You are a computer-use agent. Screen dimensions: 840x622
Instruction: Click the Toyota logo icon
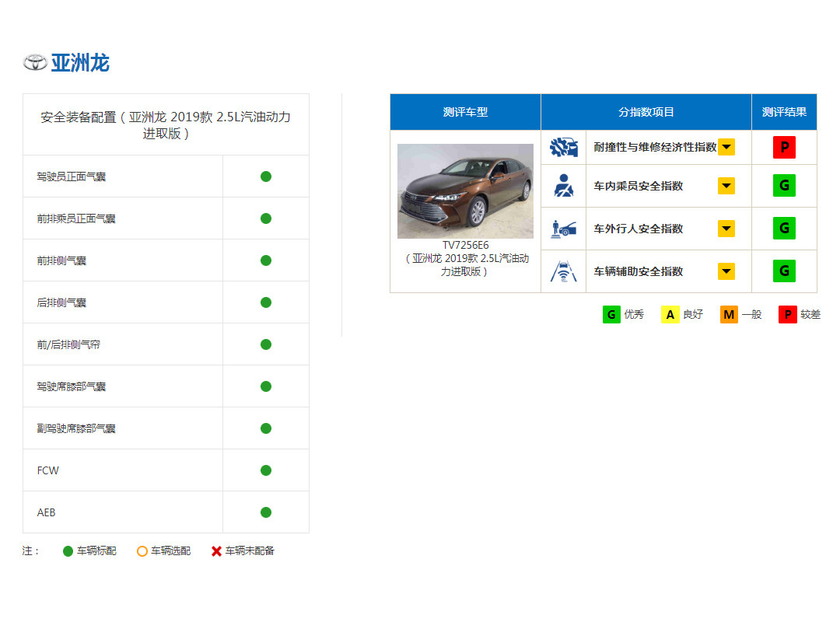[35, 63]
